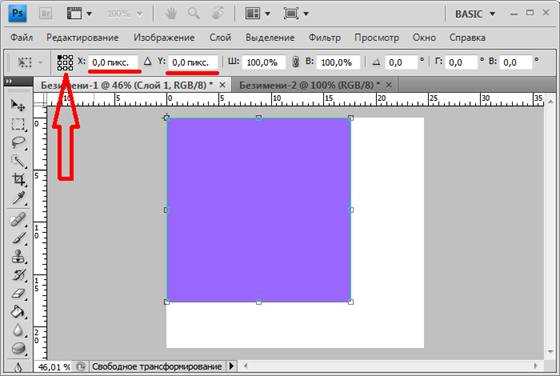Open the Изображение menu
This screenshot has height=376, width=560.
164,37
